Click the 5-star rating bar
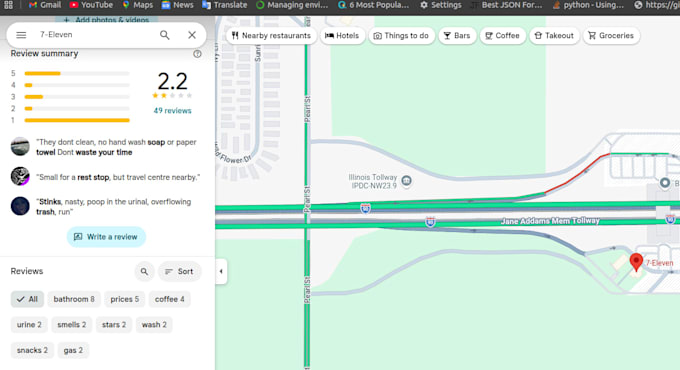Viewport: 680px width, 370px height. click(77, 73)
